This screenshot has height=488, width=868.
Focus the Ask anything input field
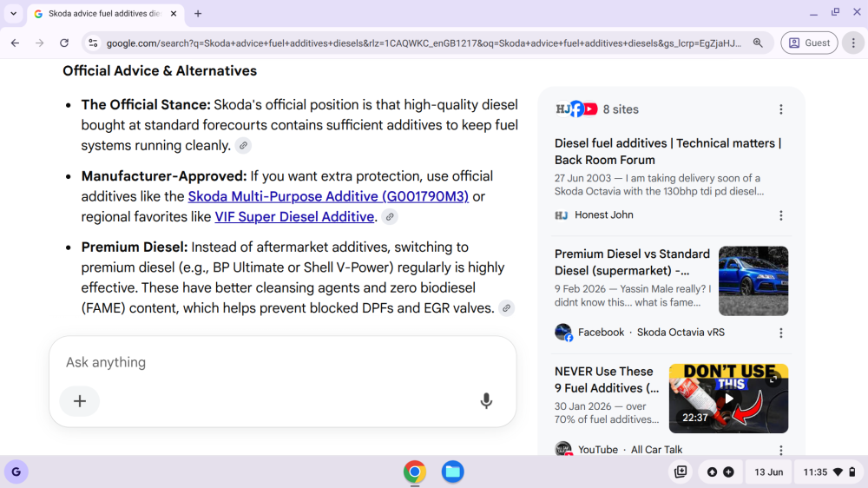[282, 362]
